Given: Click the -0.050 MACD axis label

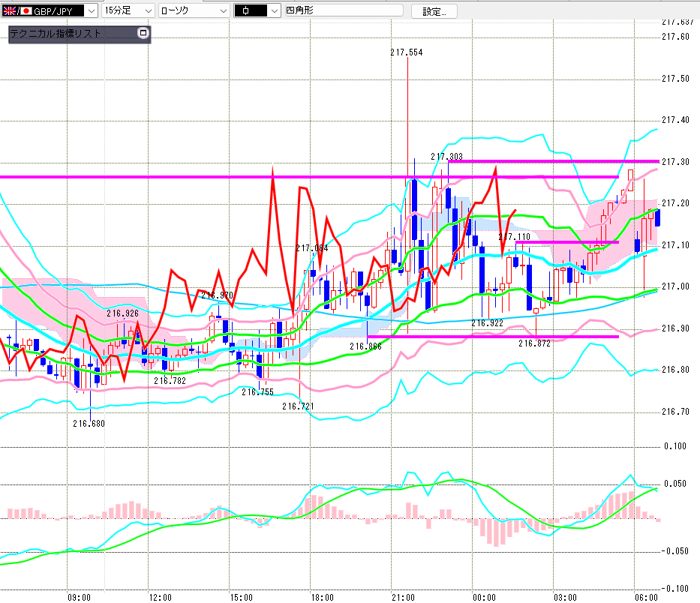Looking at the screenshot, I should pyautogui.click(x=675, y=550).
